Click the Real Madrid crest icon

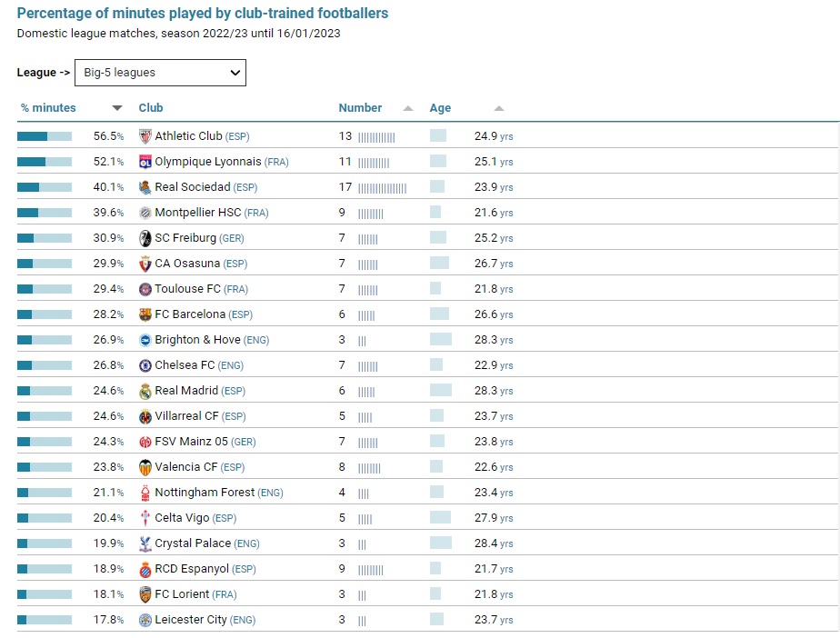145,391
